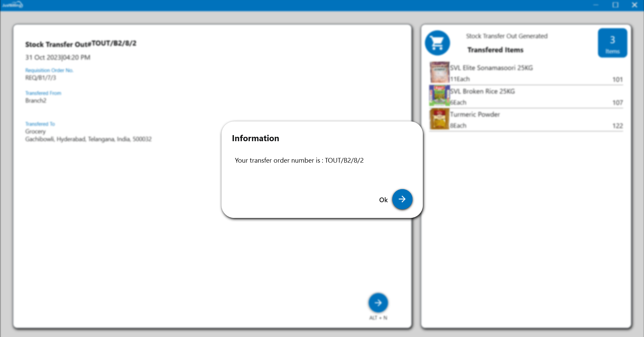This screenshot has width=644, height=337.
Task: Click the next arrow button above ALT + N
Action: 378,303
